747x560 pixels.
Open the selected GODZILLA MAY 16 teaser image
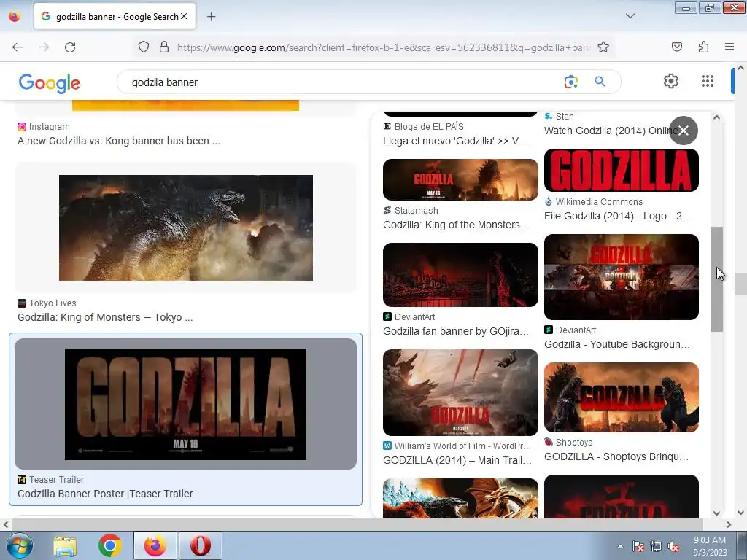click(x=186, y=404)
